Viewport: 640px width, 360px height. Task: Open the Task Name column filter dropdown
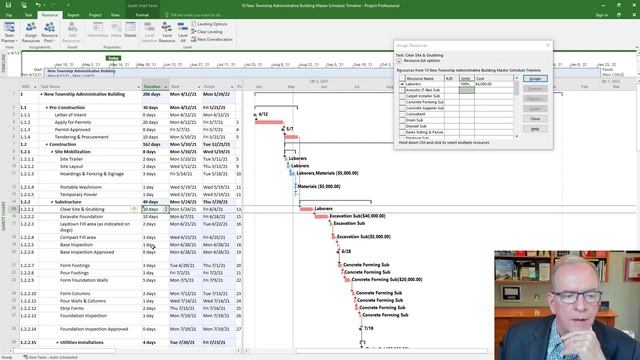click(138, 87)
